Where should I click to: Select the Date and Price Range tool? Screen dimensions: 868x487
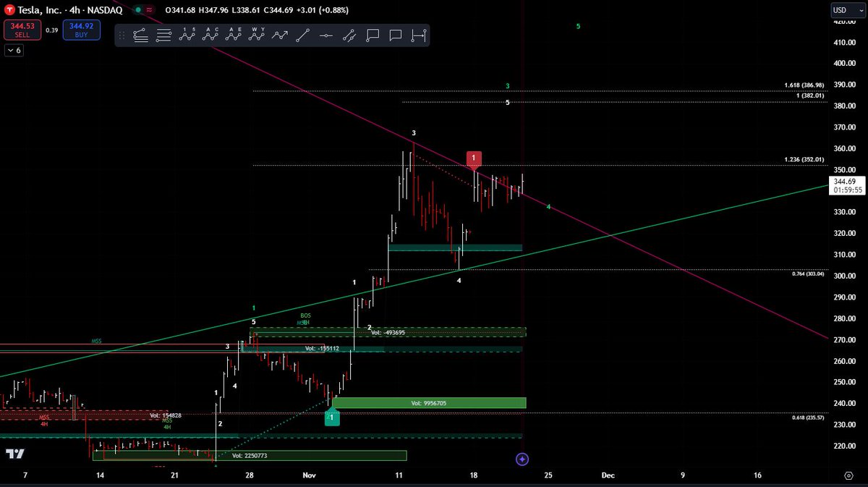click(x=419, y=35)
